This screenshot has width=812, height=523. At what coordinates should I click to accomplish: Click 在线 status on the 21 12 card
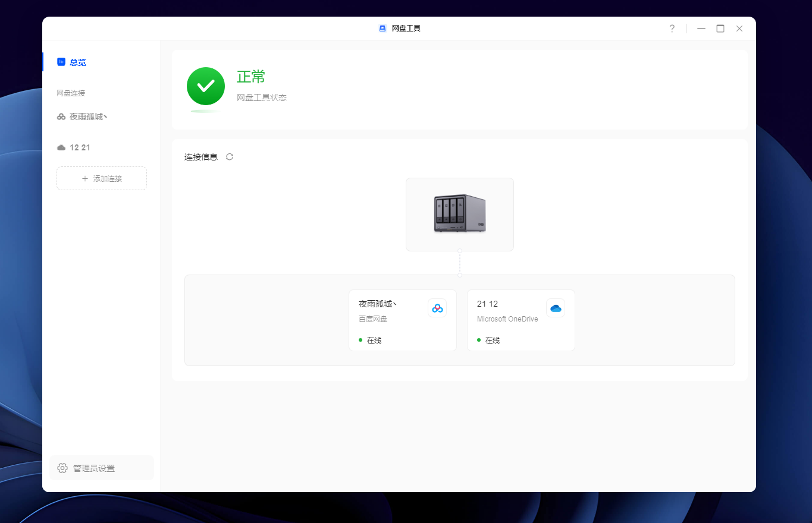493,341
